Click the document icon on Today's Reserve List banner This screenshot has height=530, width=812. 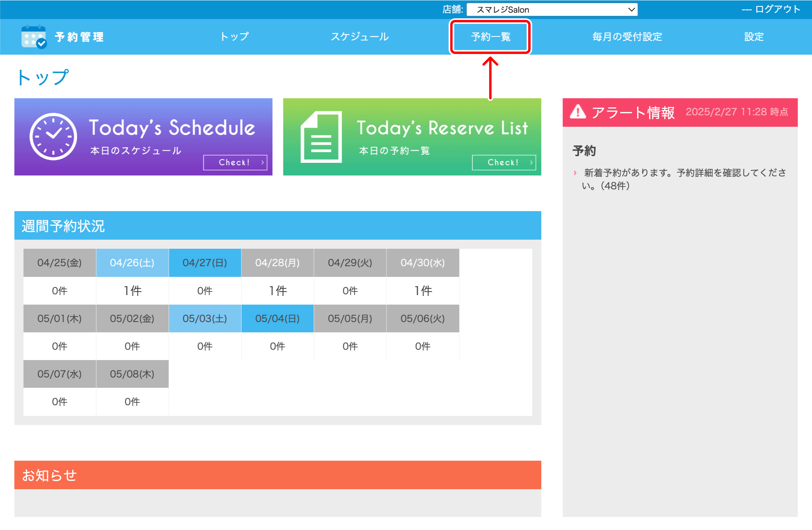(321, 137)
